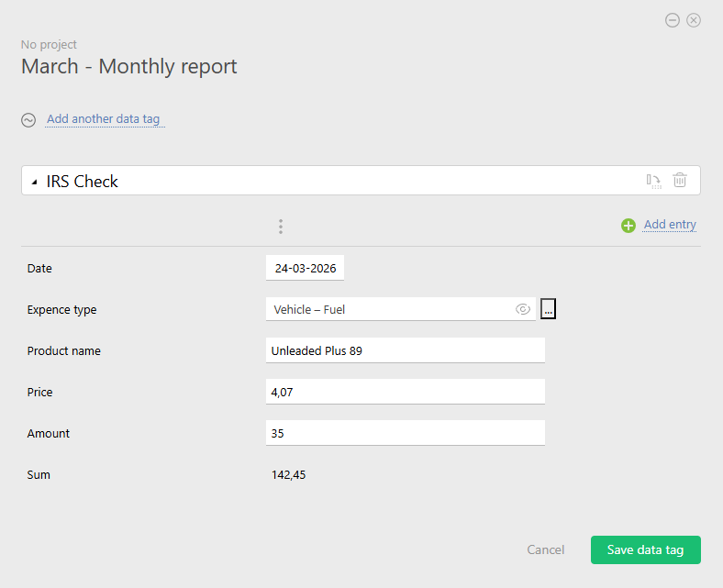This screenshot has width=723, height=588.
Task: Click the Add another data tag link
Action: (x=104, y=119)
